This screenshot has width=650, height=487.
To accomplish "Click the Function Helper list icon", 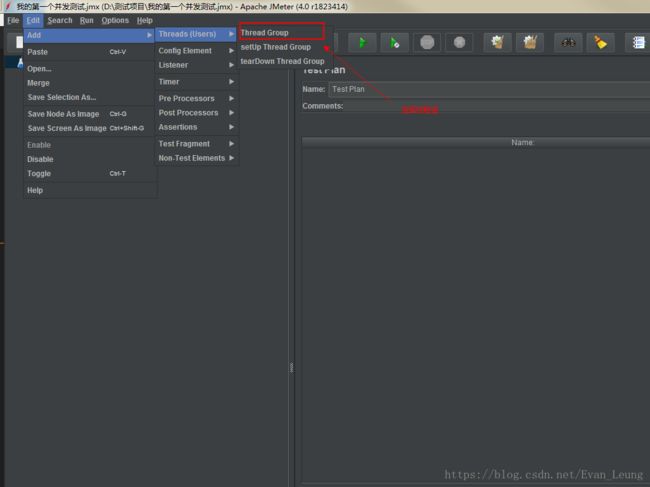I will [638, 42].
